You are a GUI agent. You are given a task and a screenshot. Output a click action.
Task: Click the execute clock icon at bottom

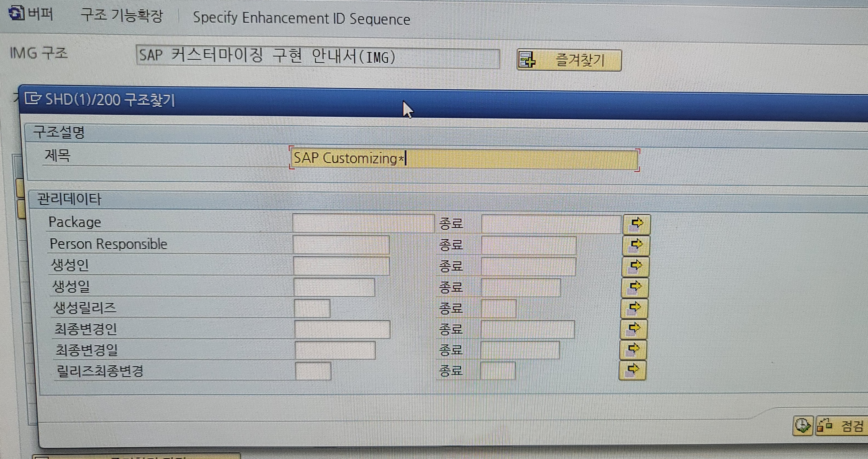pyautogui.click(x=803, y=426)
